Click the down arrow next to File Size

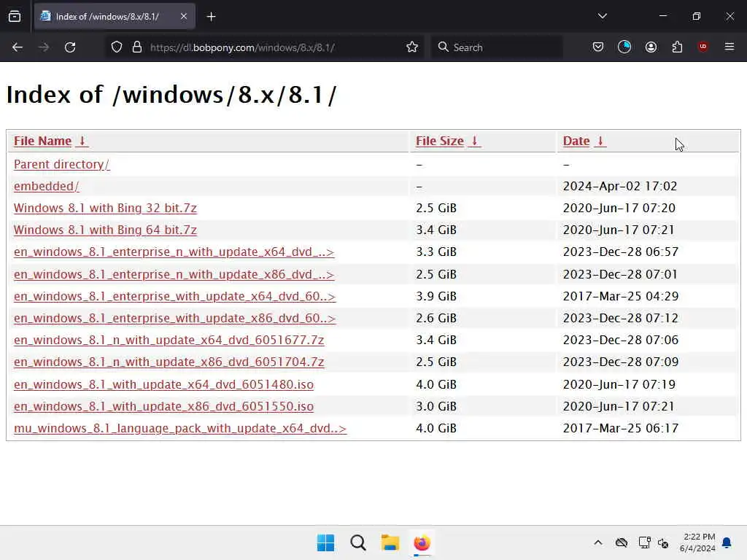474,141
